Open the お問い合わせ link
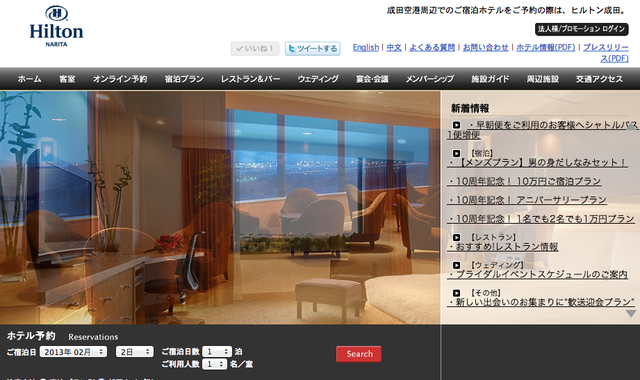The height and width of the screenshot is (380, 640). 486,47
